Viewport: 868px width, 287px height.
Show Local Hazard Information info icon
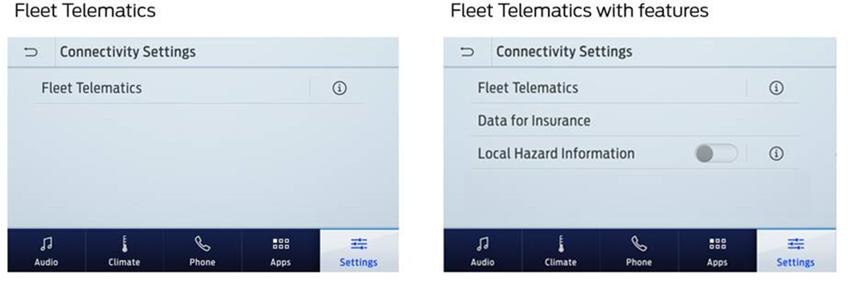(776, 154)
